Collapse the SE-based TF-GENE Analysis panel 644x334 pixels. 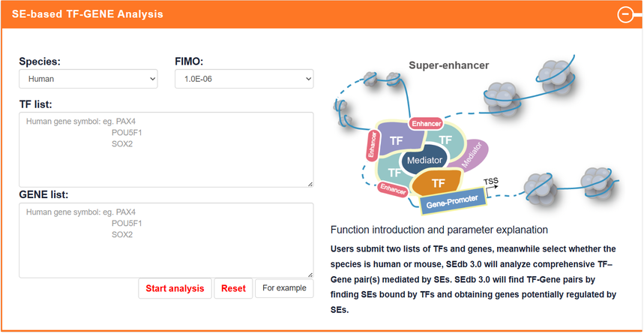click(625, 14)
